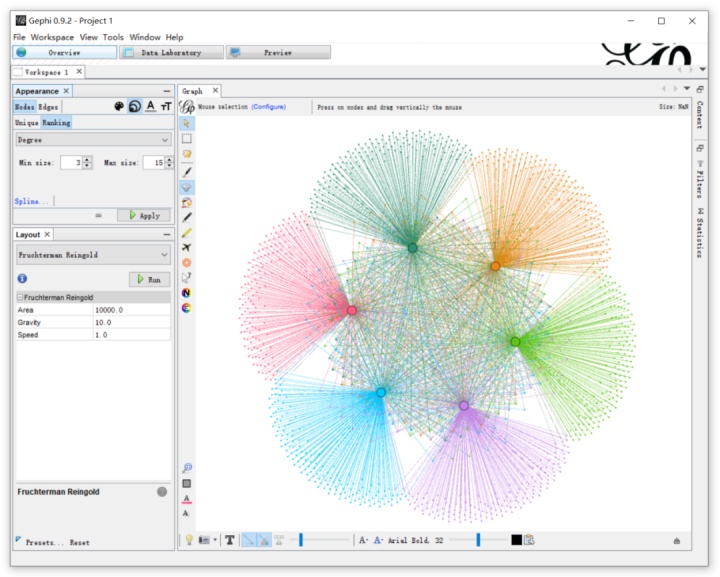Click the blue info icon in Layout

point(22,278)
